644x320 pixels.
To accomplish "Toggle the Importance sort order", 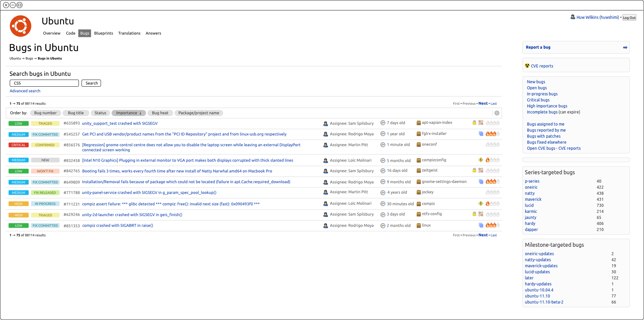I will click(x=128, y=113).
